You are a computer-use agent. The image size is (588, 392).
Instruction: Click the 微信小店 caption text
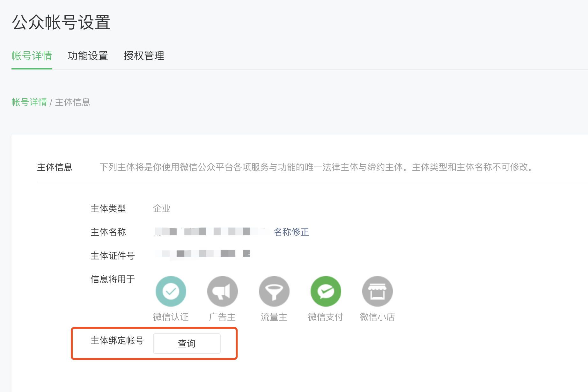[x=378, y=317]
